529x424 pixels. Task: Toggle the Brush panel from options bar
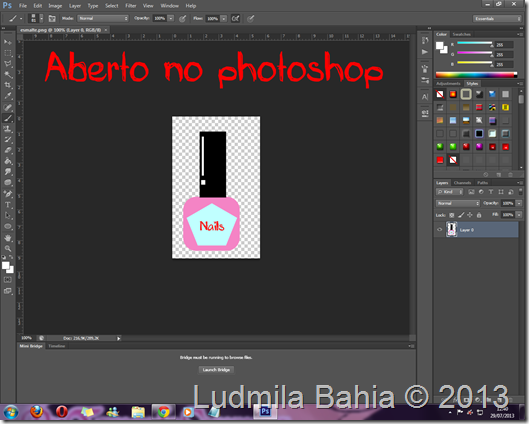[x=52, y=19]
